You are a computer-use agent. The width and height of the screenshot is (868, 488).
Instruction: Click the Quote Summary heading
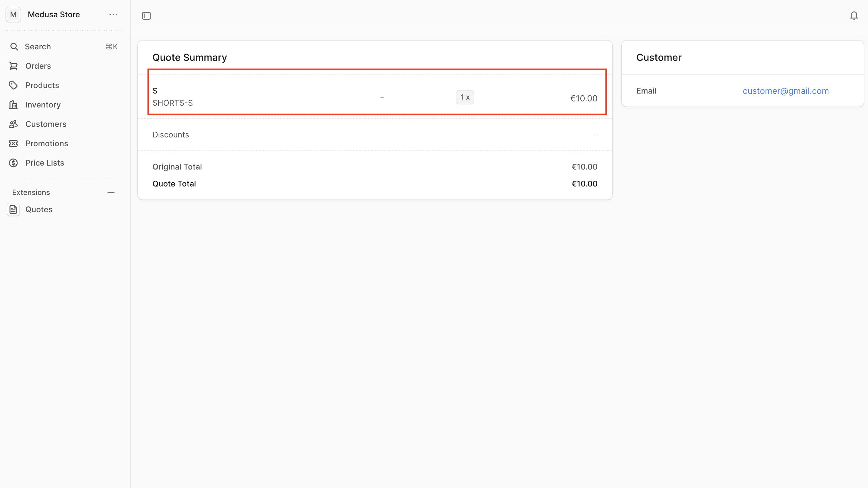click(x=190, y=57)
